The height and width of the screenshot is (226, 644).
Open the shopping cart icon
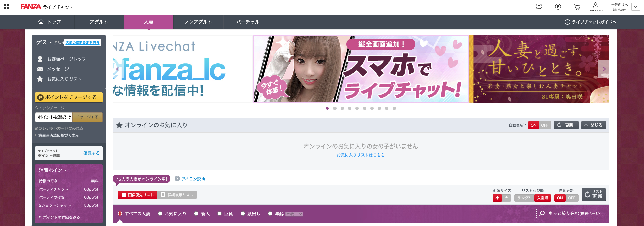tap(577, 7)
